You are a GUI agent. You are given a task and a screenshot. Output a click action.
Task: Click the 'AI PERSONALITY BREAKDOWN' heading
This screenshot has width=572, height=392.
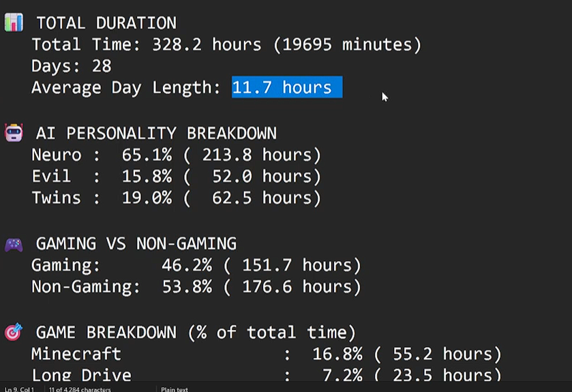157,133
